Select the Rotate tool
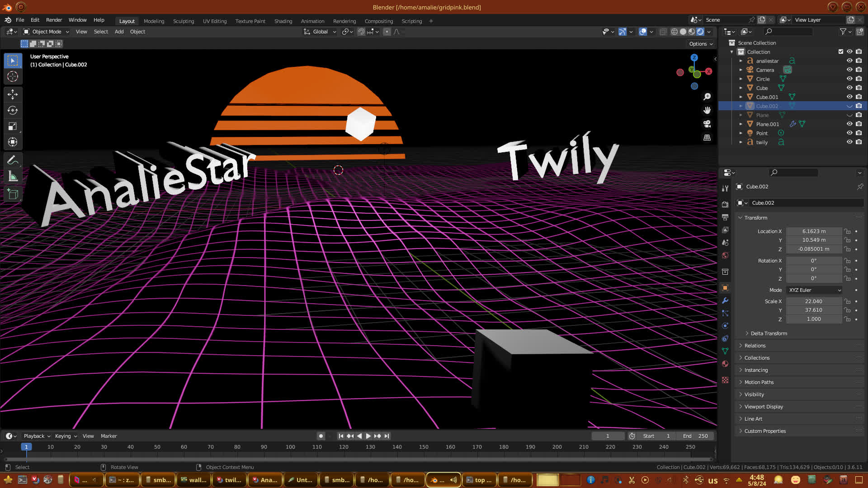The image size is (868, 488). pos(13,110)
